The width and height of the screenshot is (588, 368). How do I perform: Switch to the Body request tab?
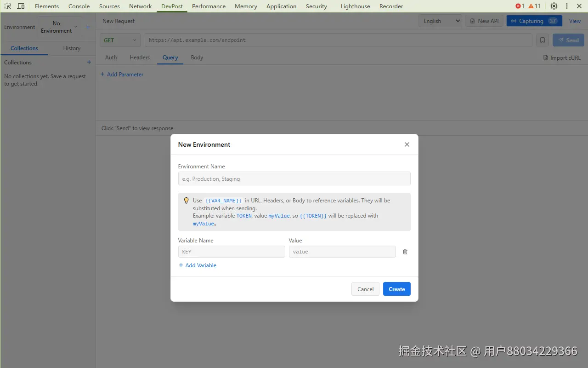(197, 57)
